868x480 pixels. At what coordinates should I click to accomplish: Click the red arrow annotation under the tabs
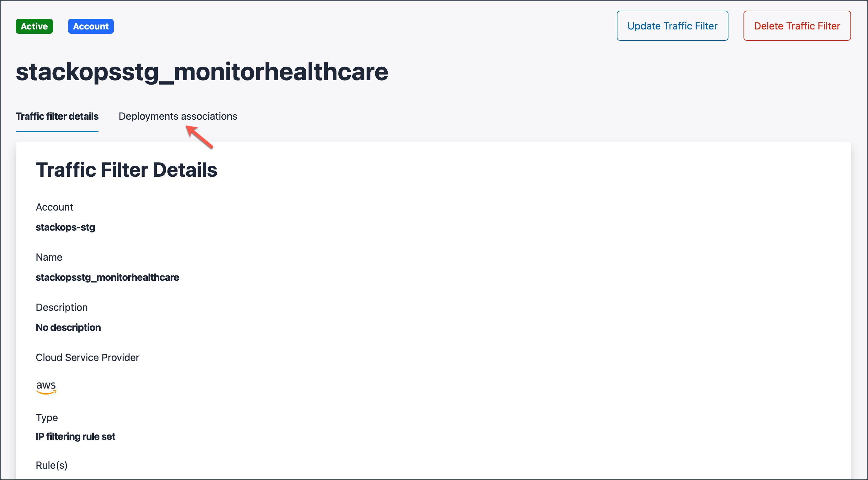coord(199,136)
